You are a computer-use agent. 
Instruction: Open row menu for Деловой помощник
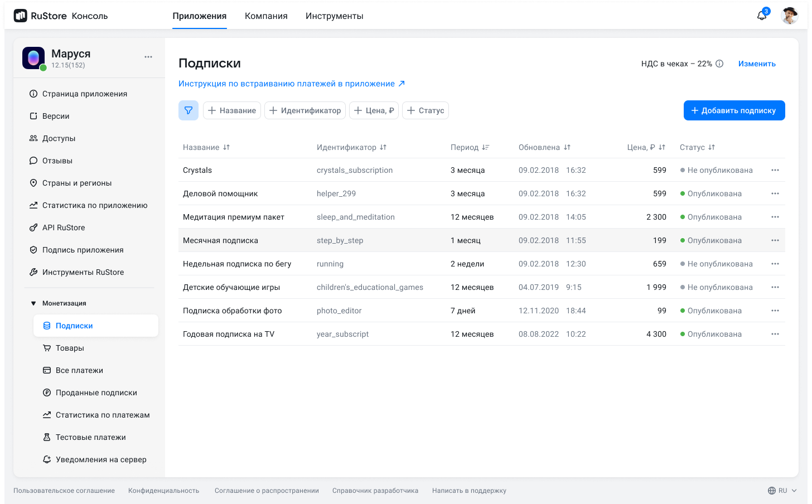click(x=775, y=193)
